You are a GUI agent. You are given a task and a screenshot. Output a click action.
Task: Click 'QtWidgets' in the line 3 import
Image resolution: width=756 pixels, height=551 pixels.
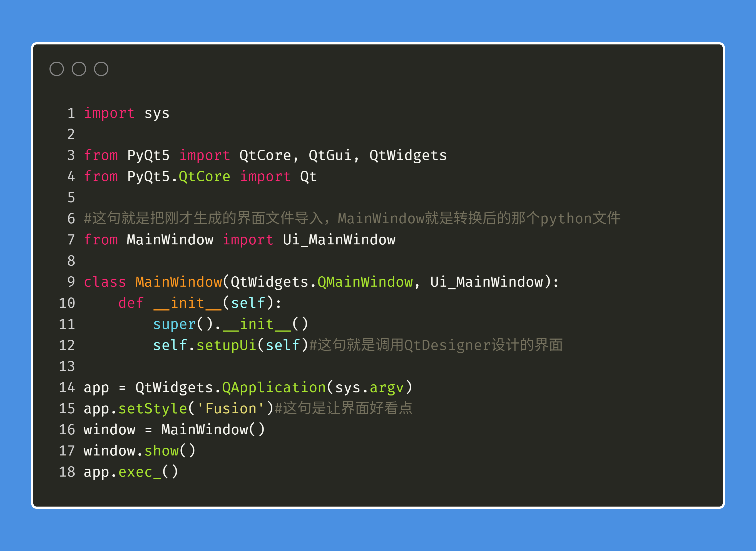click(x=408, y=156)
